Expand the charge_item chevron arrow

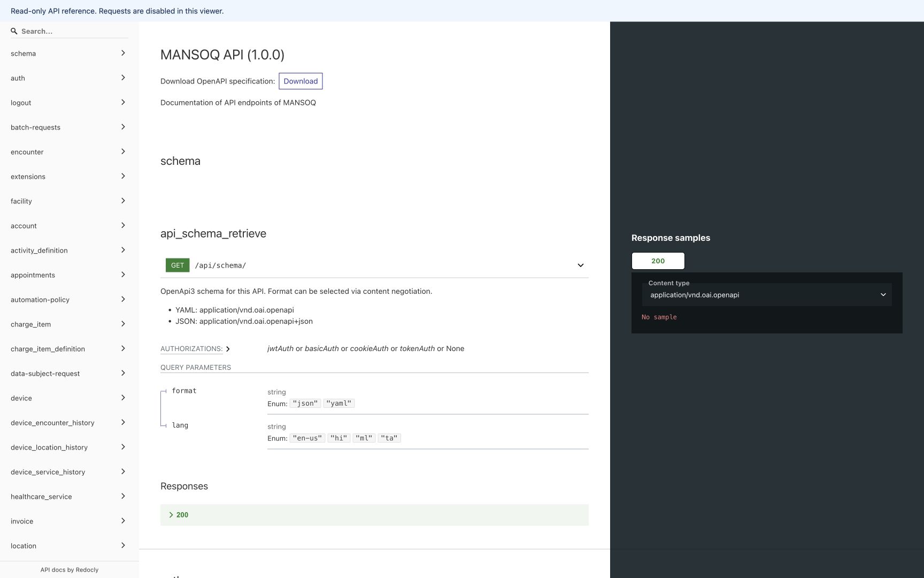tap(123, 324)
